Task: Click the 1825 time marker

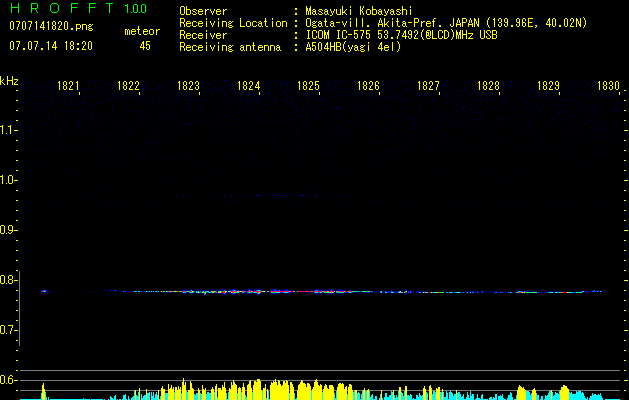Action: pyautogui.click(x=308, y=86)
